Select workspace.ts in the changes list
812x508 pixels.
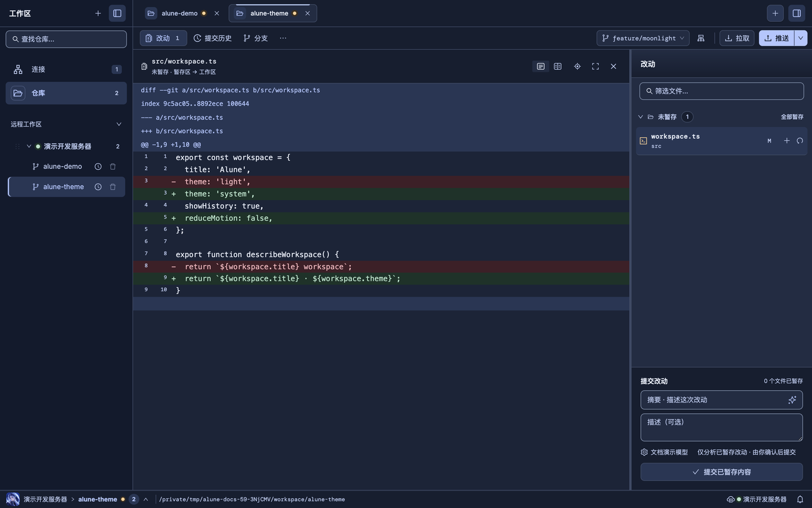[721, 141]
